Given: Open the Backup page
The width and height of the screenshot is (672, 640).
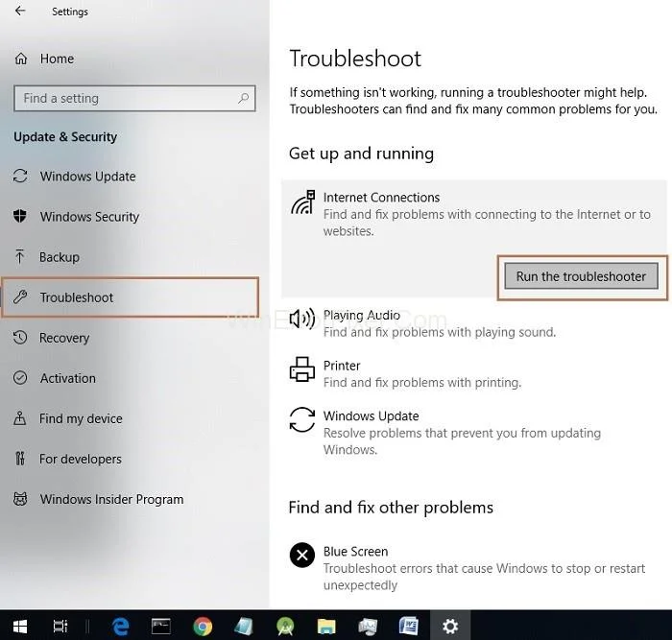Looking at the screenshot, I should tap(60, 257).
